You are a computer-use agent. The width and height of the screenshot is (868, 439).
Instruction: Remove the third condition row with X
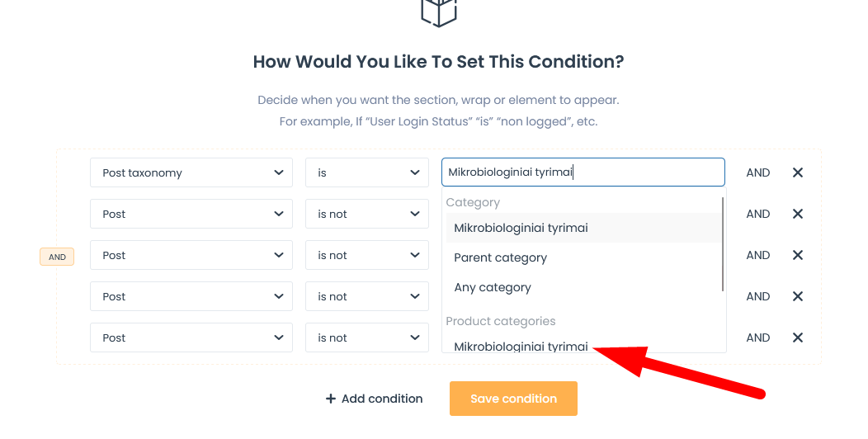tap(798, 255)
